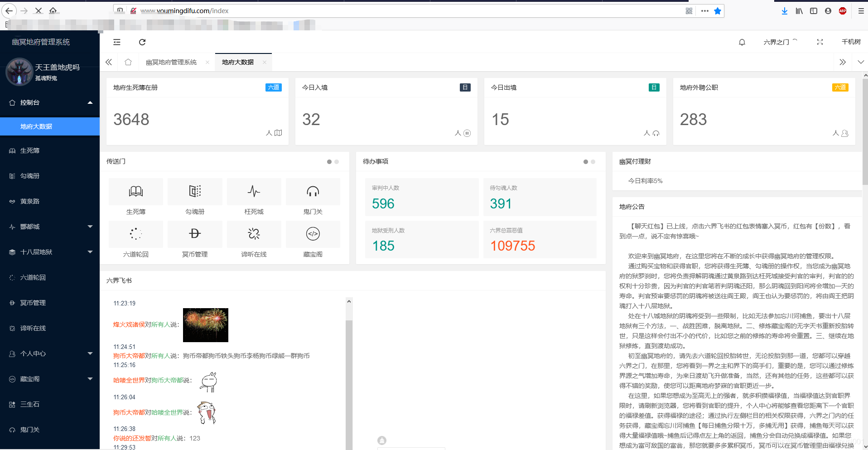The height and width of the screenshot is (450, 868).
Task: Click browser bookmark star icon
Action: tap(718, 11)
